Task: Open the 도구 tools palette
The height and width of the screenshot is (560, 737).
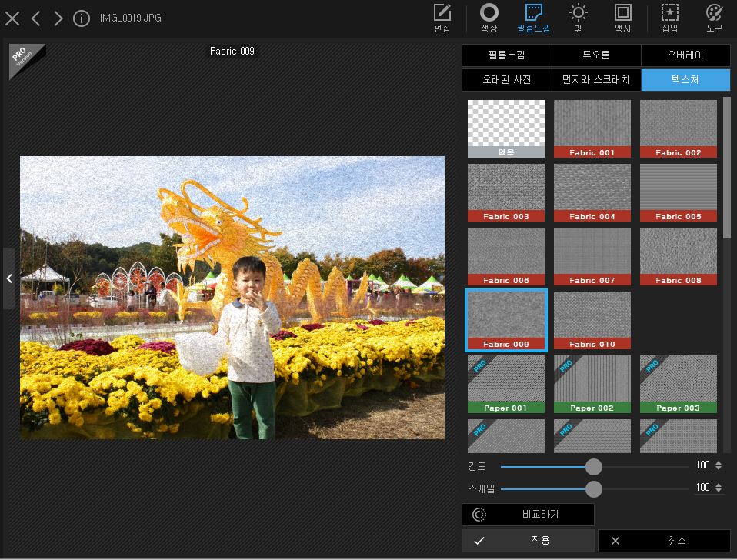Action: click(715, 18)
